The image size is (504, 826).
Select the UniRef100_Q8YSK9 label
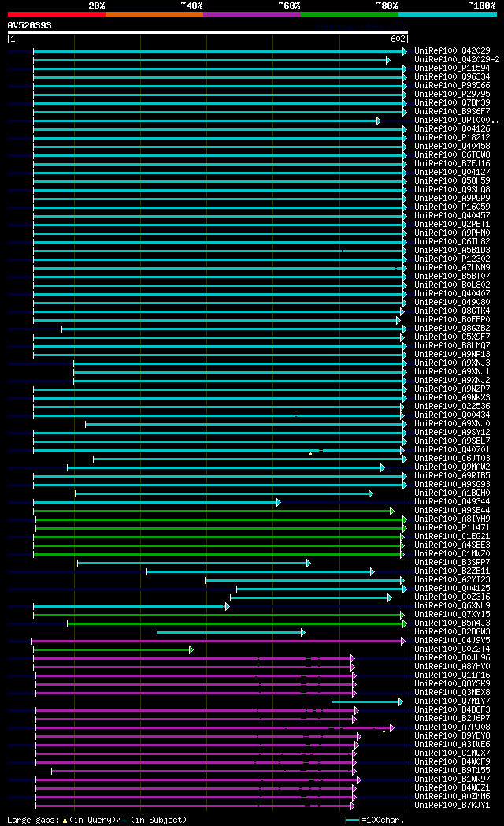coord(452,684)
